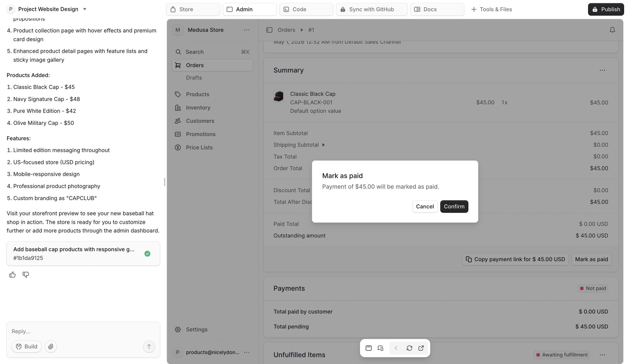Image resolution: width=627 pixels, height=364 pixels.
Task: Click the Reply message field
Action: point(83,331)
